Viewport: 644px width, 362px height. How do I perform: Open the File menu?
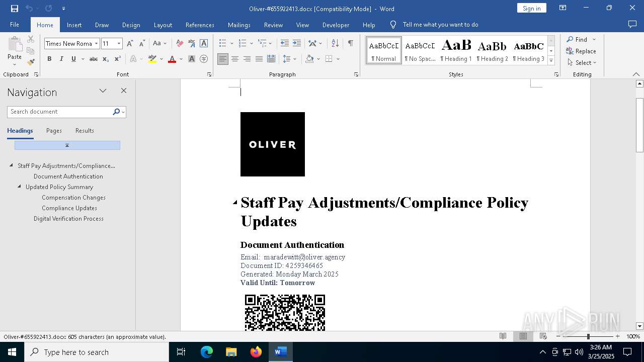coord(15,25)
